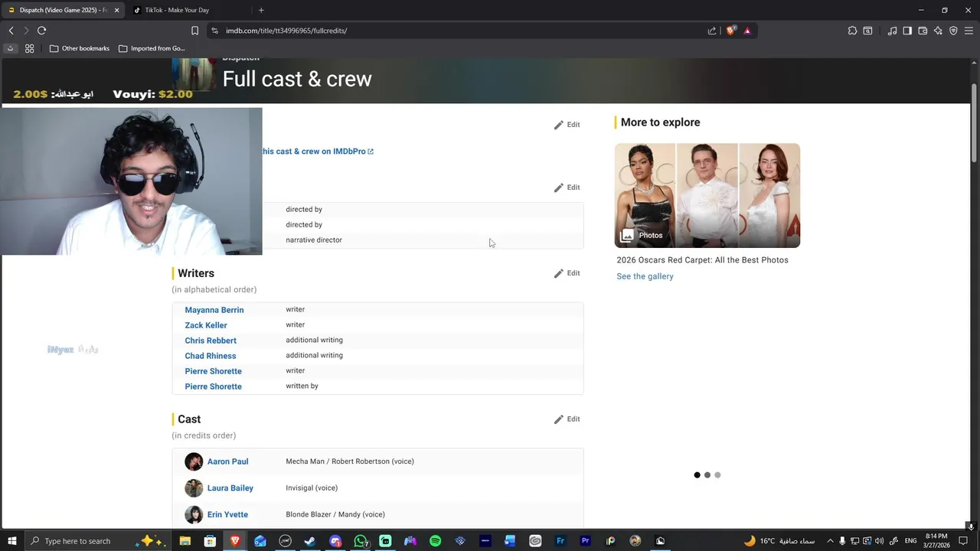Open WhatsApp from the taskbar
This screenshot has width=980, height=551.
tap(361, 541)
